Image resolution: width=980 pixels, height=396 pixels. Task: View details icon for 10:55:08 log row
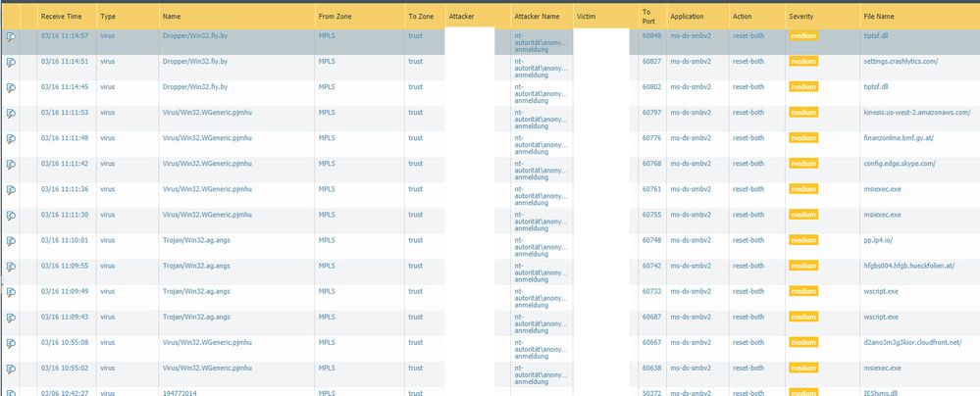point(11,342)
